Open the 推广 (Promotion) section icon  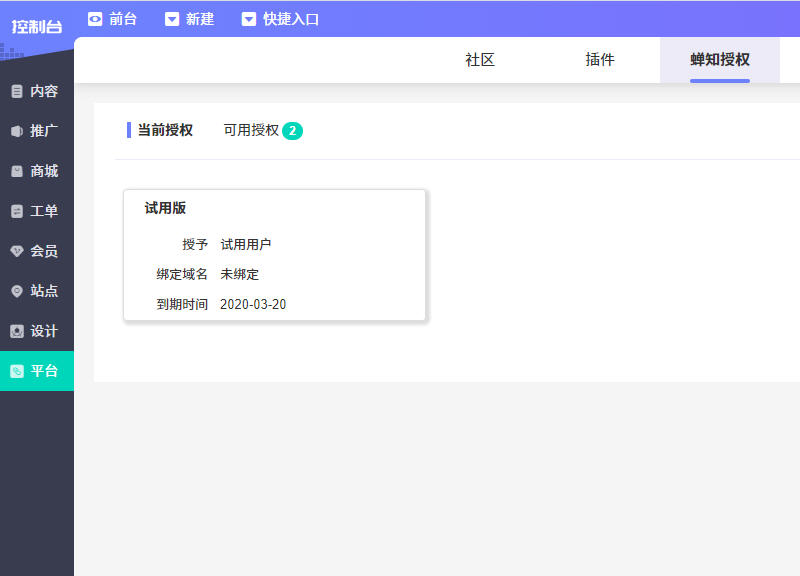[15, 131]
